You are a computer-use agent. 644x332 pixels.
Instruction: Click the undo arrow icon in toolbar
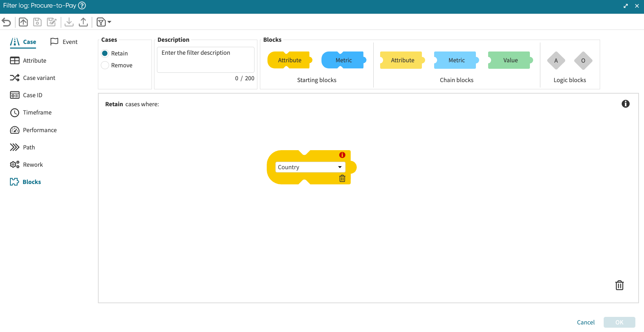6,22
